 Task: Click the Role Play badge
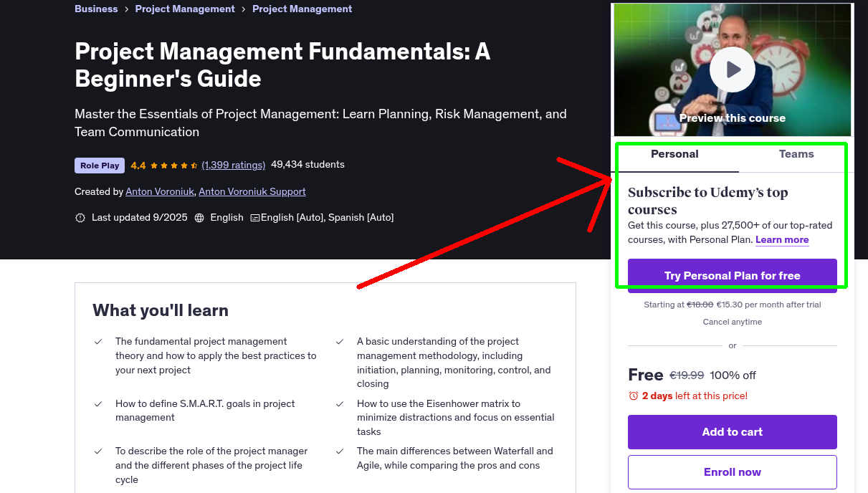[100, 166]
